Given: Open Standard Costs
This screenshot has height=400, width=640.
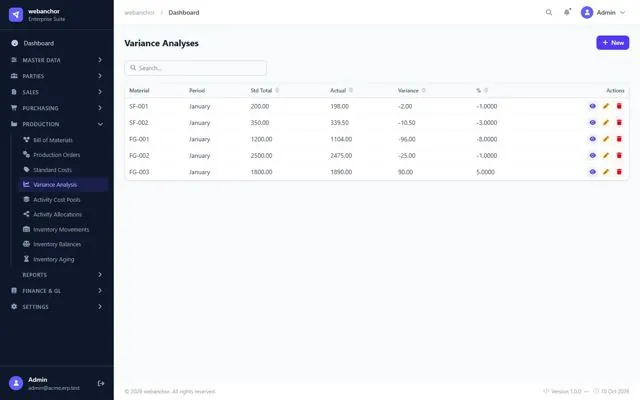Looking at the screenshot, I should (63, 170).
